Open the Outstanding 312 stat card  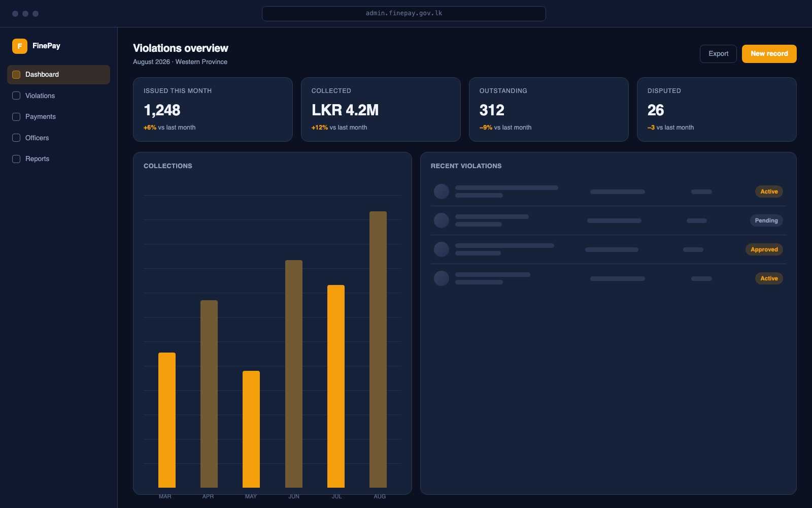[x=549, y=110]
